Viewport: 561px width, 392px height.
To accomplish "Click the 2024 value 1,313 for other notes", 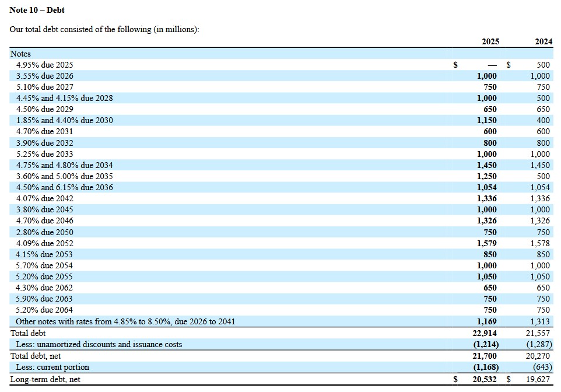I will point(539,321).
